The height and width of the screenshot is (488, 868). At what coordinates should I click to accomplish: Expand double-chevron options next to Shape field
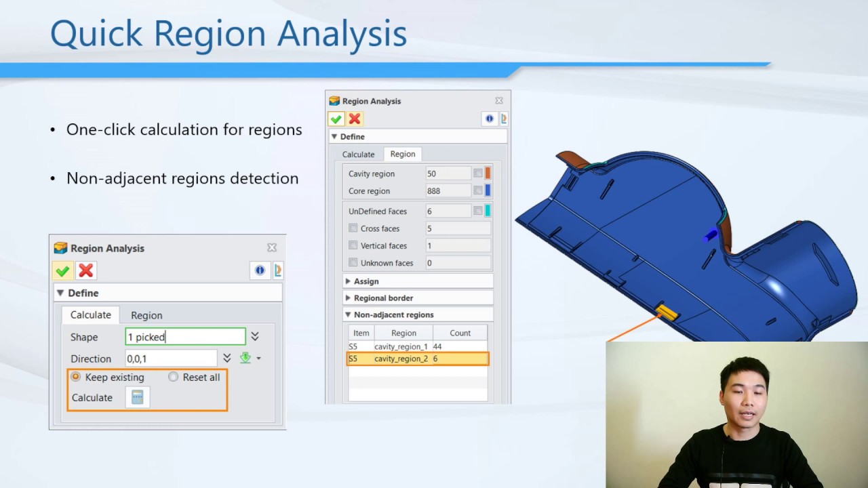(x=255, y=336)
